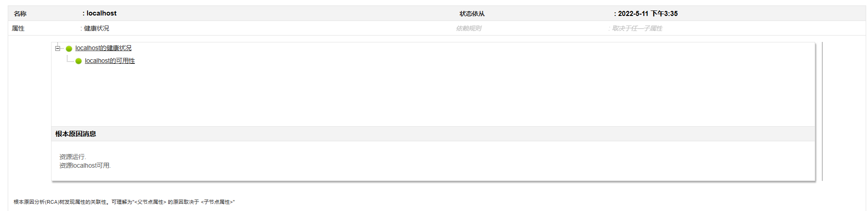Click the greyed 依赖规则 label
Viewport: 868px width, 211px height.
[x=468, y=28]
